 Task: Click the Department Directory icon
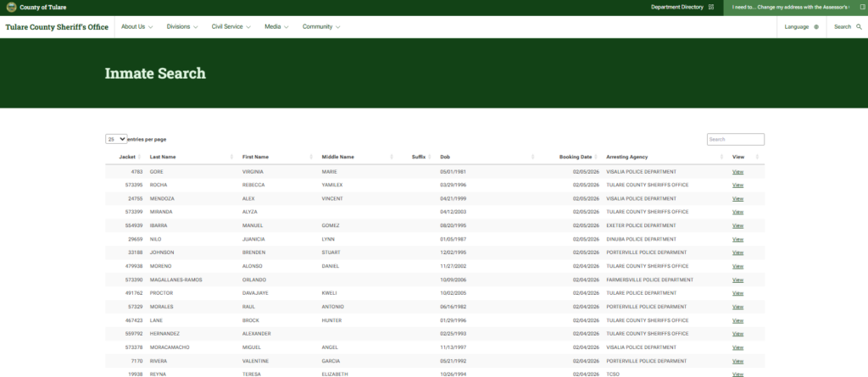[x=711, y=7]
